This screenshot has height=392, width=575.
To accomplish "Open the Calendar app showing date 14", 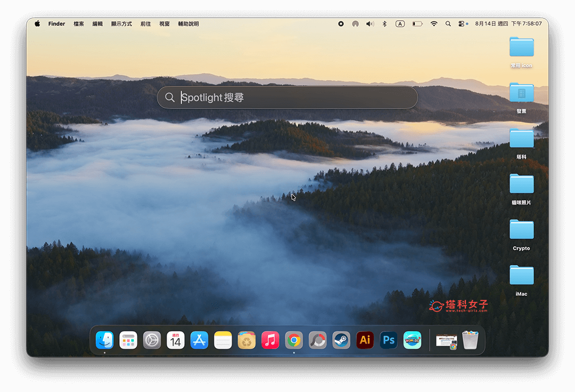I will pos(176,340).
